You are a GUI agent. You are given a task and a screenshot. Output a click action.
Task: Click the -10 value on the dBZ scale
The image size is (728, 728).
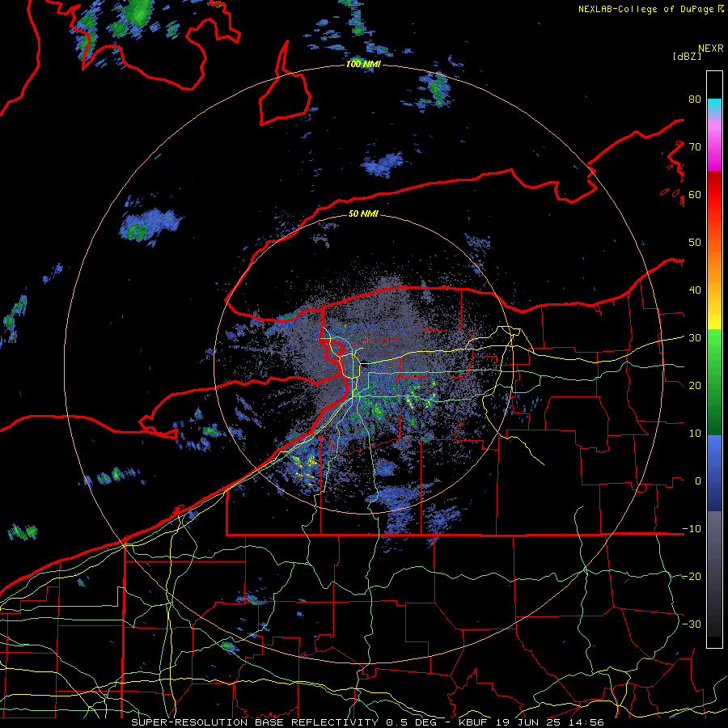[x=692, y=529]
